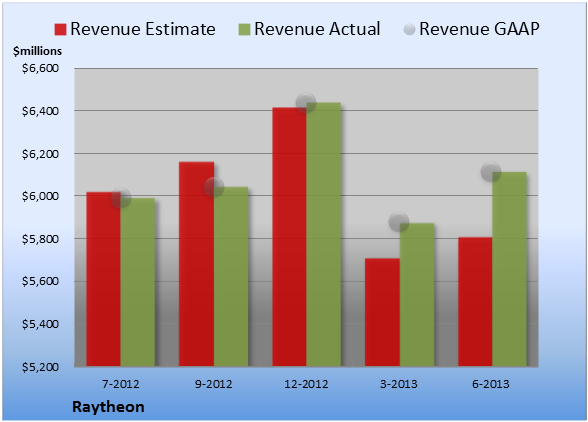The height and width of the screenshot is (422, 588).
Task: Click the GAAP marker for 9-2012
Action: point(214,187)
